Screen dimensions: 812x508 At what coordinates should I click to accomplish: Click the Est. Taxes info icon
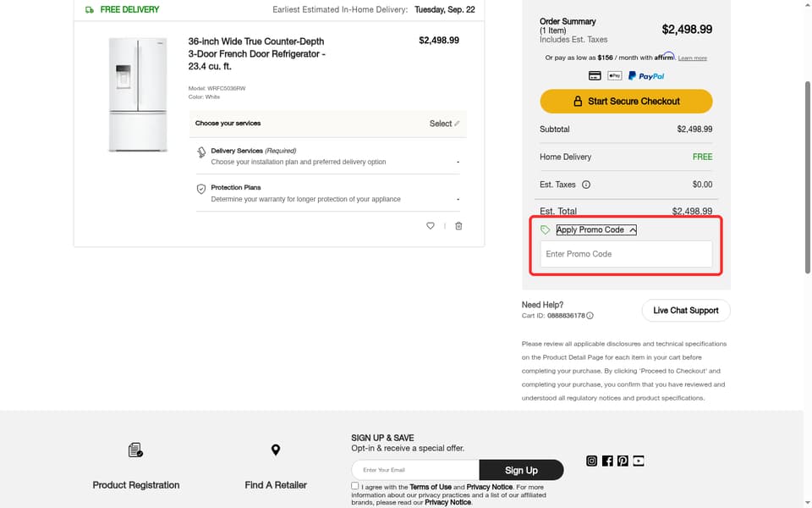pyautogui.click(x=585, y=185)
